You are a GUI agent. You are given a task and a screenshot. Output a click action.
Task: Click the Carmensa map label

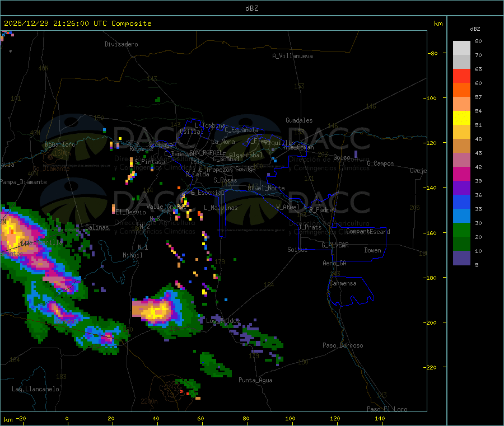pos(343,283)
